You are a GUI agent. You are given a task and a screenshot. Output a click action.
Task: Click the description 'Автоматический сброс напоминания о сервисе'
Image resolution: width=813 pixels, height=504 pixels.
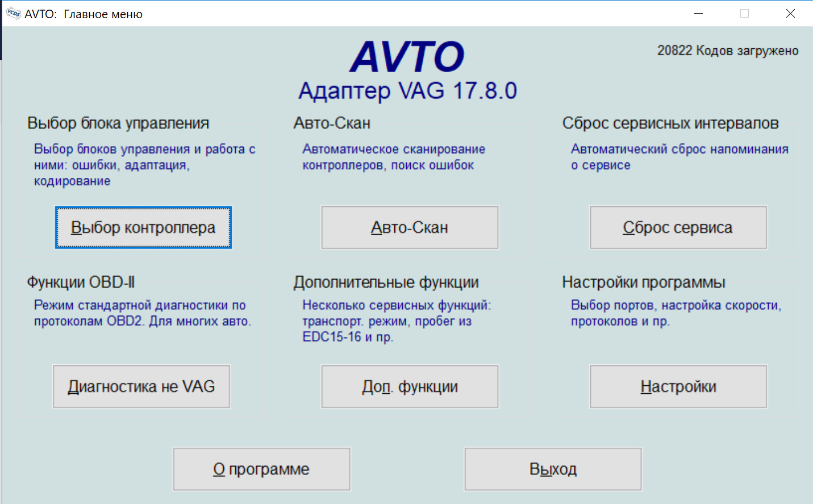679,157
